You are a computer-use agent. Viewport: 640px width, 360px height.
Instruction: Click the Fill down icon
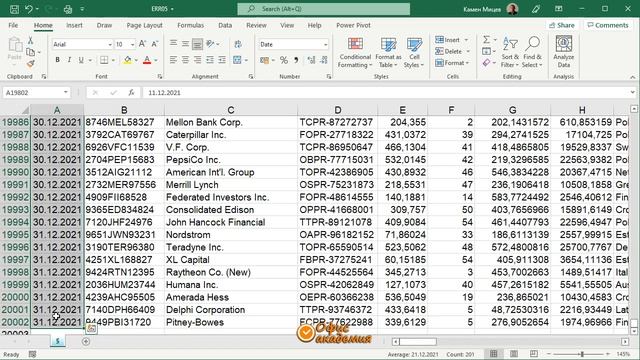[x=486, y=51]
